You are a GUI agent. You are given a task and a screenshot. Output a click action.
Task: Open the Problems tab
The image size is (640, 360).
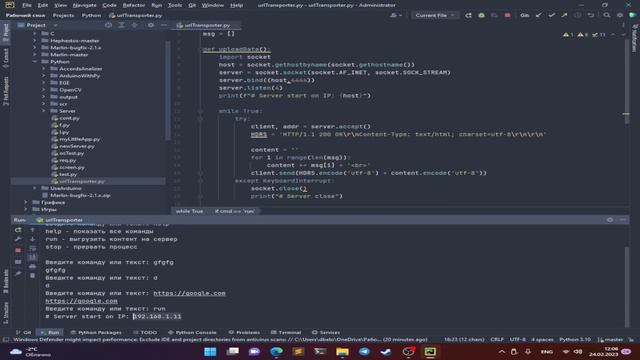[x=244, y=332]
